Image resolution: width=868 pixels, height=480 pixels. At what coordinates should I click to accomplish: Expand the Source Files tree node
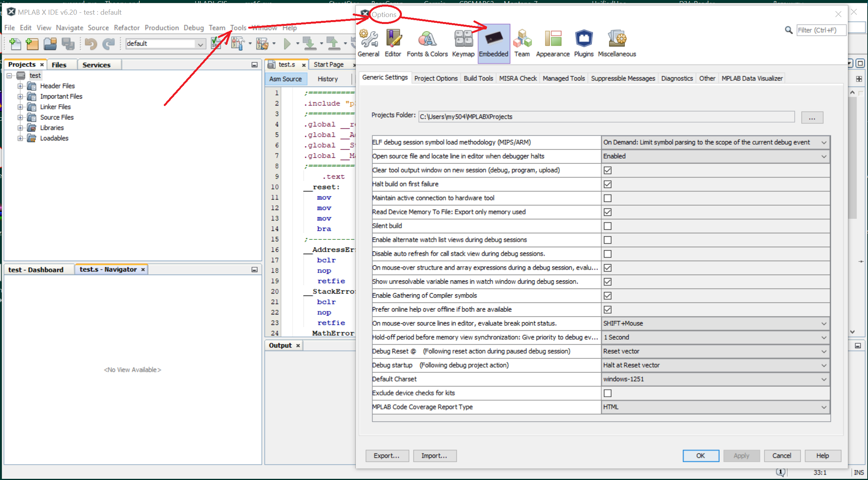coord(20,117)
